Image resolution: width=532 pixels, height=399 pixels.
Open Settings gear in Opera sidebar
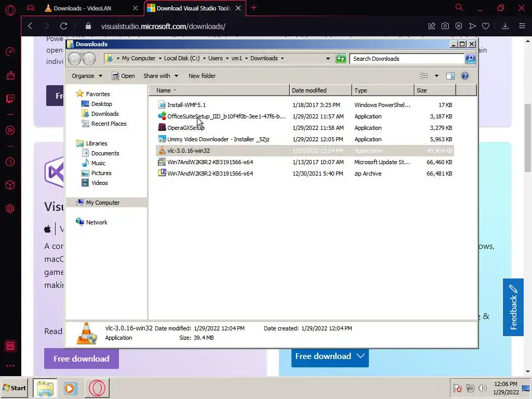point(10,209)
